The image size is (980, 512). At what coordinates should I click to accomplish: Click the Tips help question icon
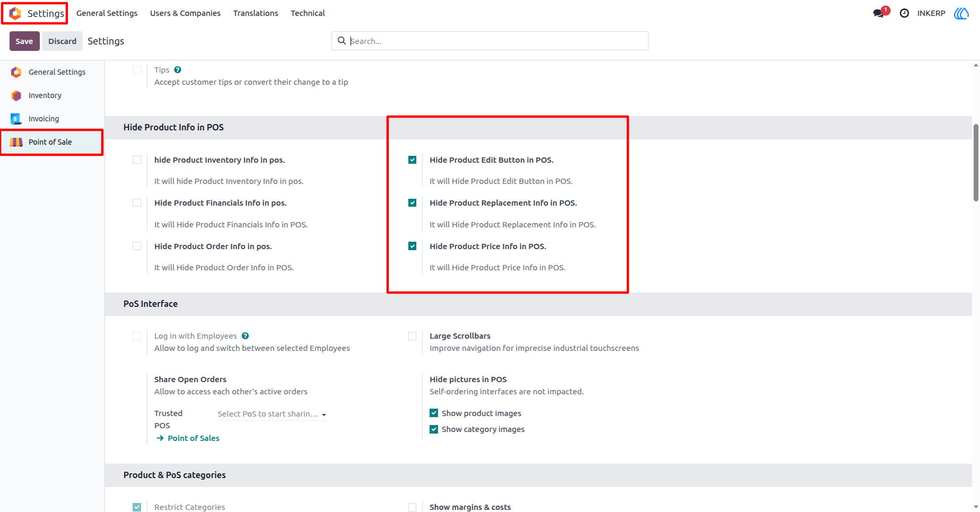[178, 70]
